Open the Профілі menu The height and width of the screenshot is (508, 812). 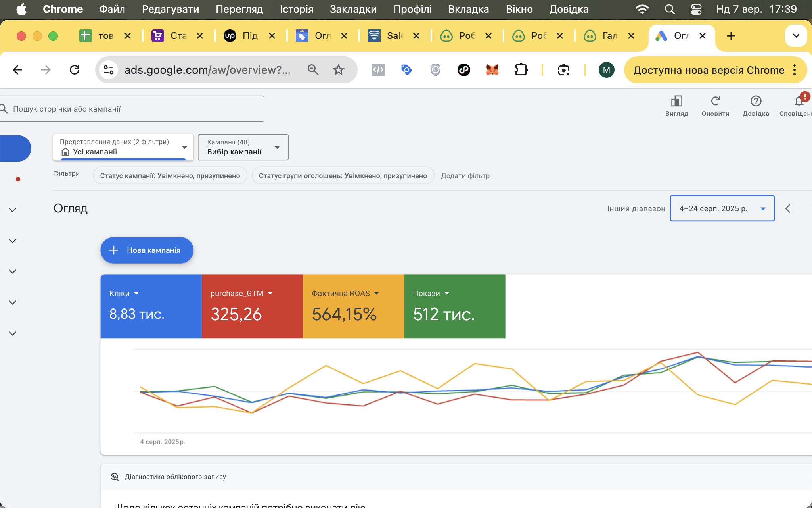pos(412,9)
